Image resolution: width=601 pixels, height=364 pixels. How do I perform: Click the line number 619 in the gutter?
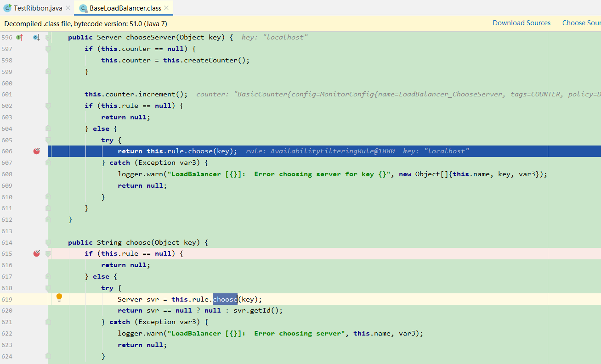(7, 299)
